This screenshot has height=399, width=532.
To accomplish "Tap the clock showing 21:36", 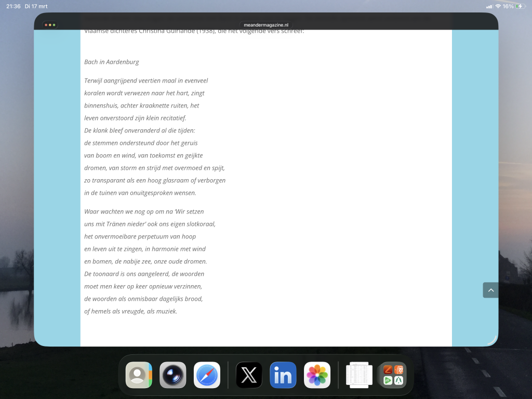I will click(14, 6).
